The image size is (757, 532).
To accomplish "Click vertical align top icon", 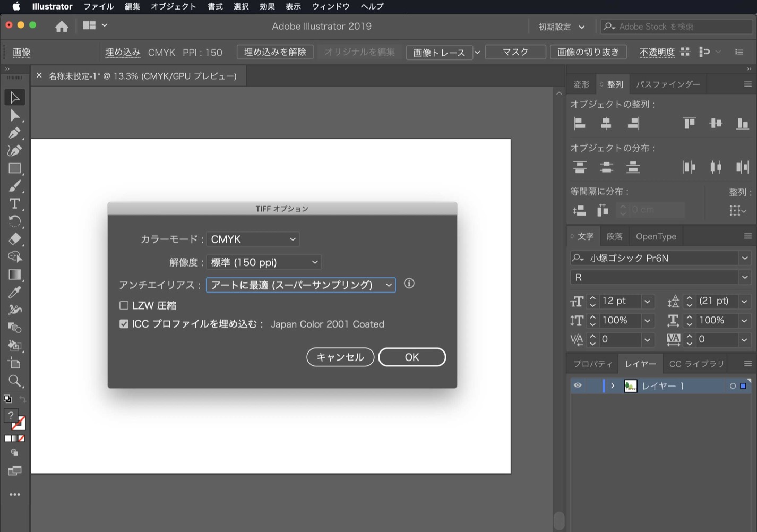I will click(x=689, y=124).
